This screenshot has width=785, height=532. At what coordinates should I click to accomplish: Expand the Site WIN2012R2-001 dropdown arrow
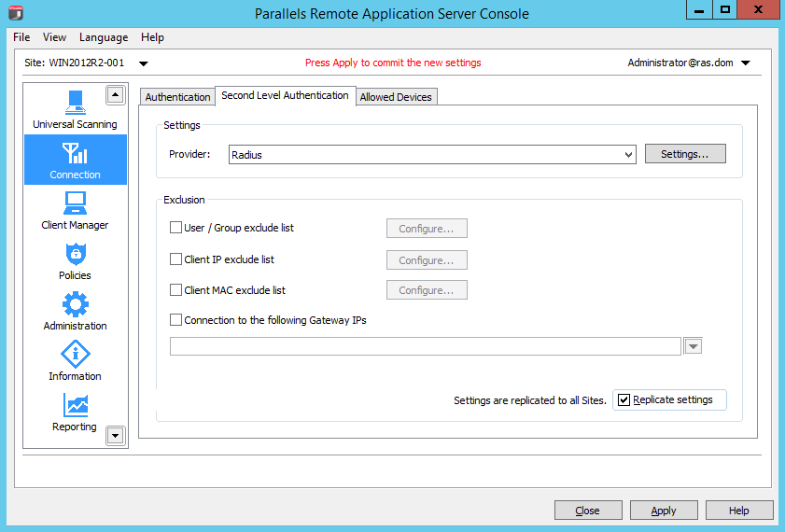click(x=143, y=63)
